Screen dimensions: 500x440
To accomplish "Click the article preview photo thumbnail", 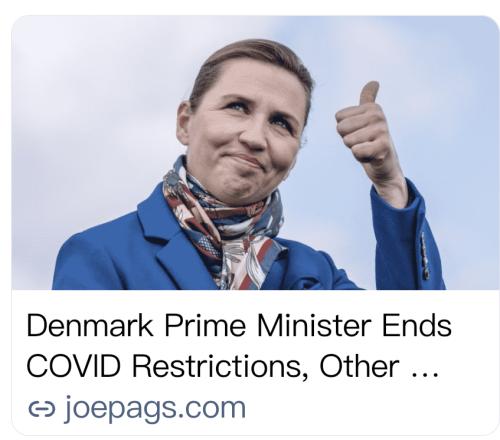I will pos(255,152).
